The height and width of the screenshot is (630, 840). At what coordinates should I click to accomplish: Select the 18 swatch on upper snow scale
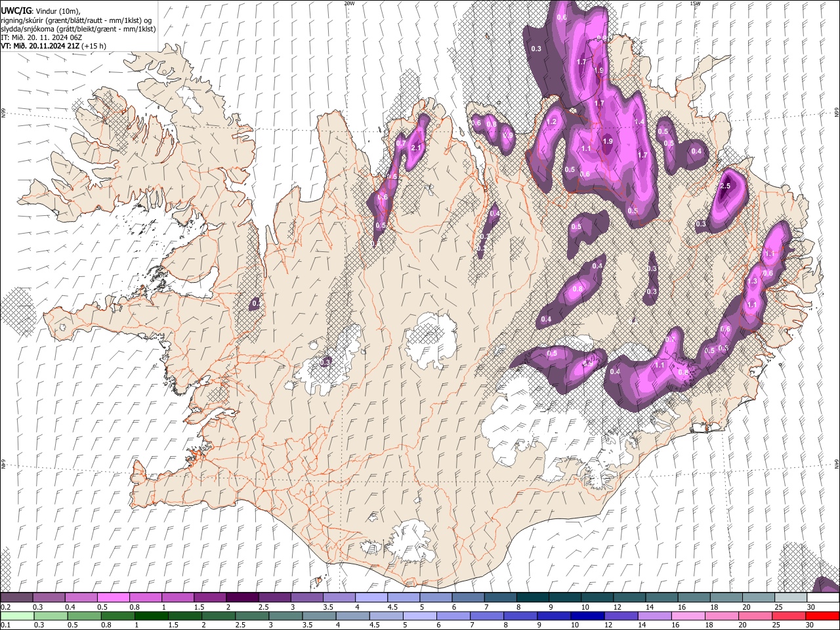(726, 598)
